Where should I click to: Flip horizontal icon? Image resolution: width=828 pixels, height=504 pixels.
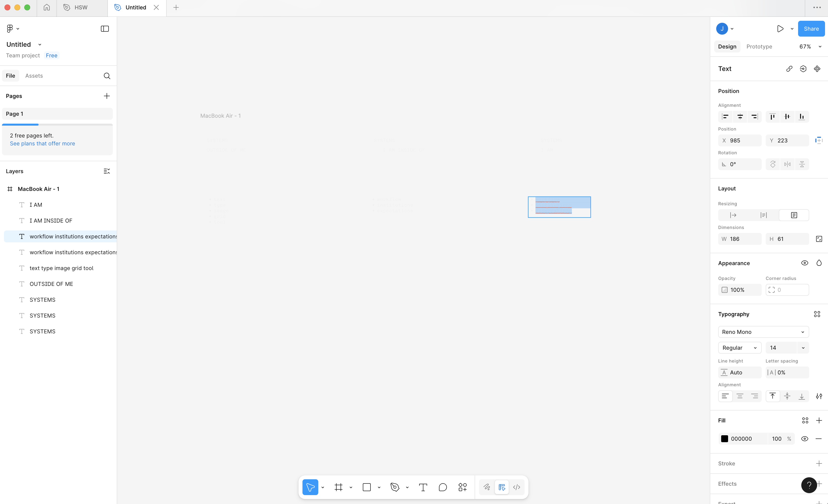(787, 164)
